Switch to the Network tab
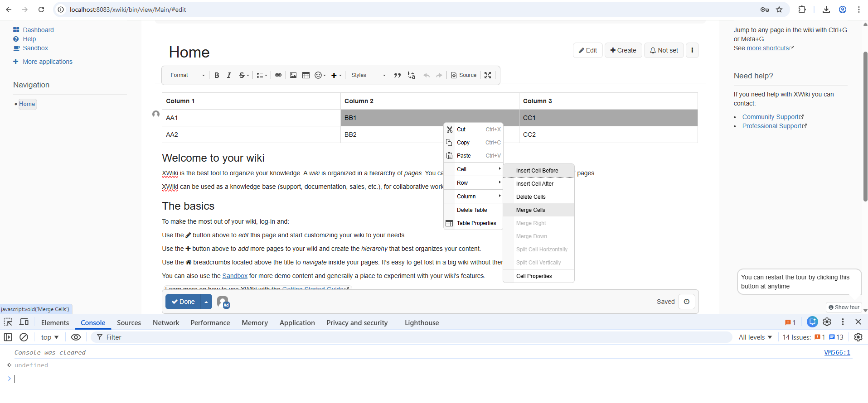 coord(166,323)
